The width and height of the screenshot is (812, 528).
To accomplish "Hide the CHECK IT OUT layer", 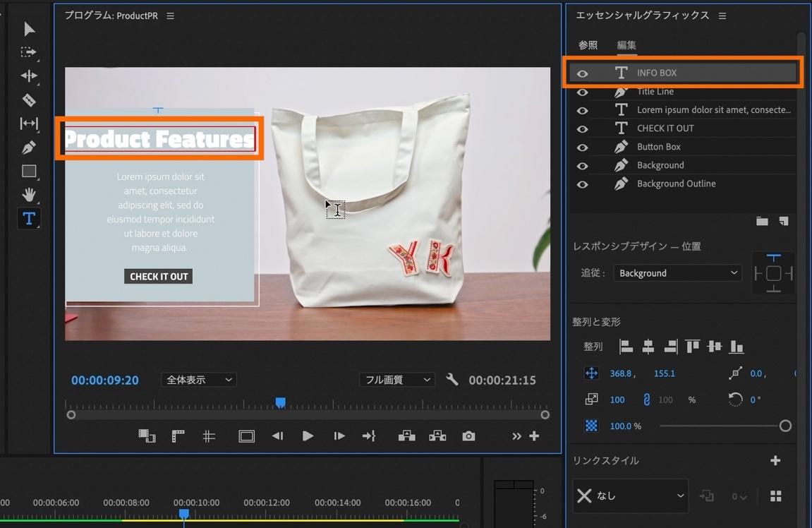I will (582, 129).
